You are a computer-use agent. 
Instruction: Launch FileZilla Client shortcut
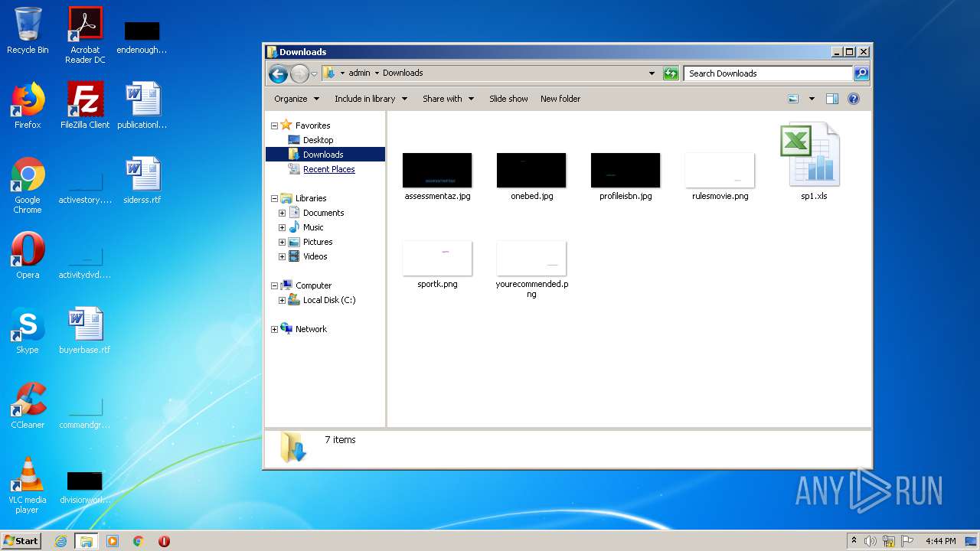85,106
